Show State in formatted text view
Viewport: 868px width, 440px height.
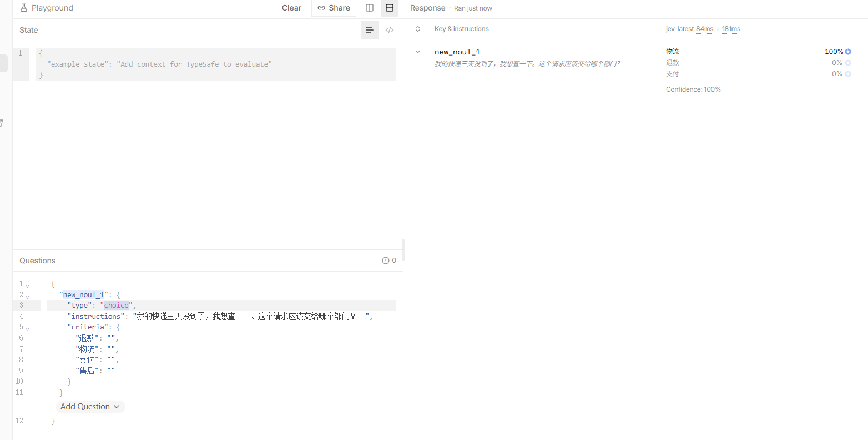[x=370, y=30]
